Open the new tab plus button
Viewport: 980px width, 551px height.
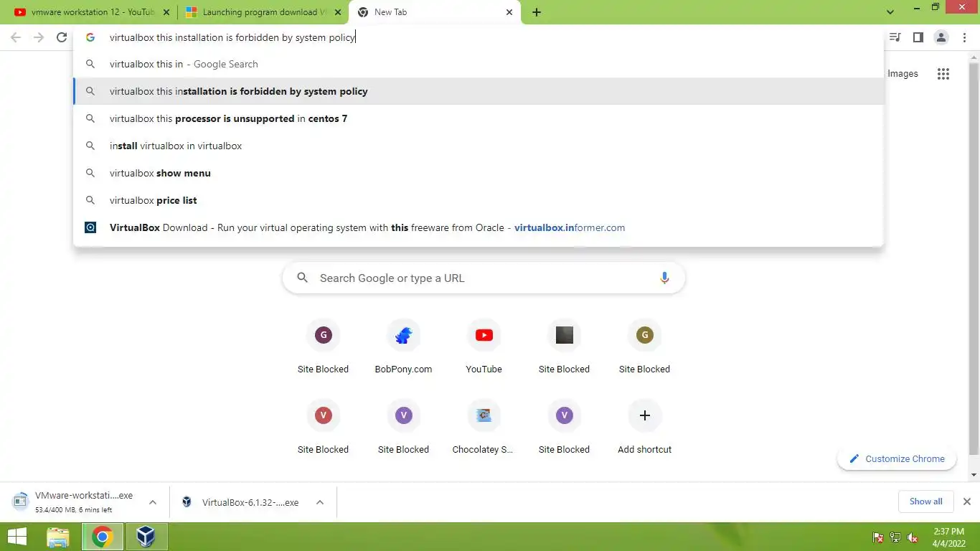click(537, 12)
